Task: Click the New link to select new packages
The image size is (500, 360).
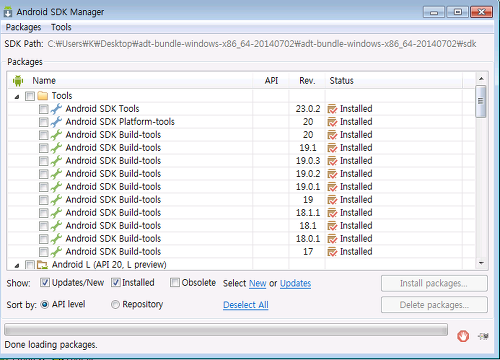Action: click(x=258, y=283)
